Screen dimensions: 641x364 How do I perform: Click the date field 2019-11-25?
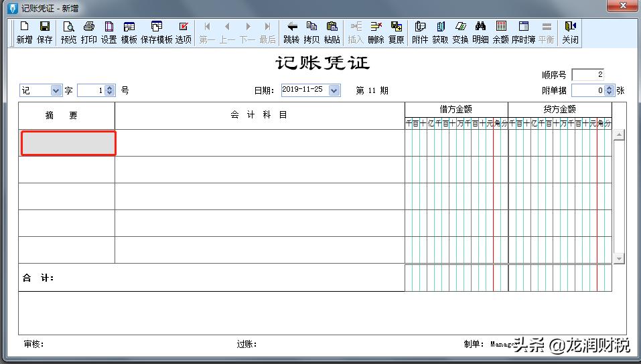[305, 90]
